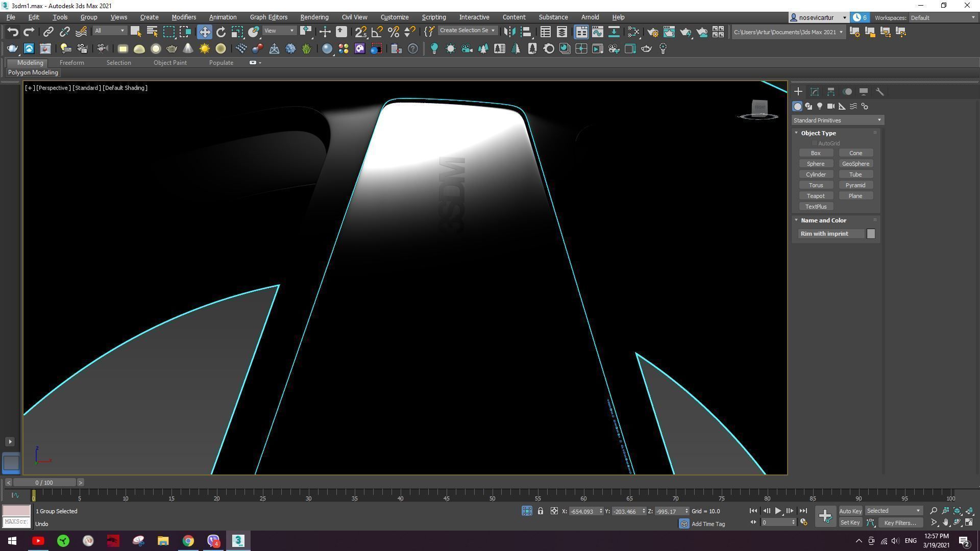Toggle Selection Lock padlock

[541, 511]
